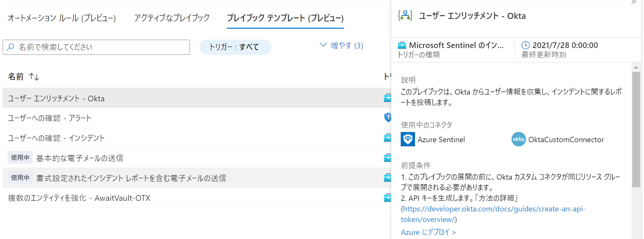Open the developer.okta.com API token link
644x239 pixels.
tap(493, 214)
